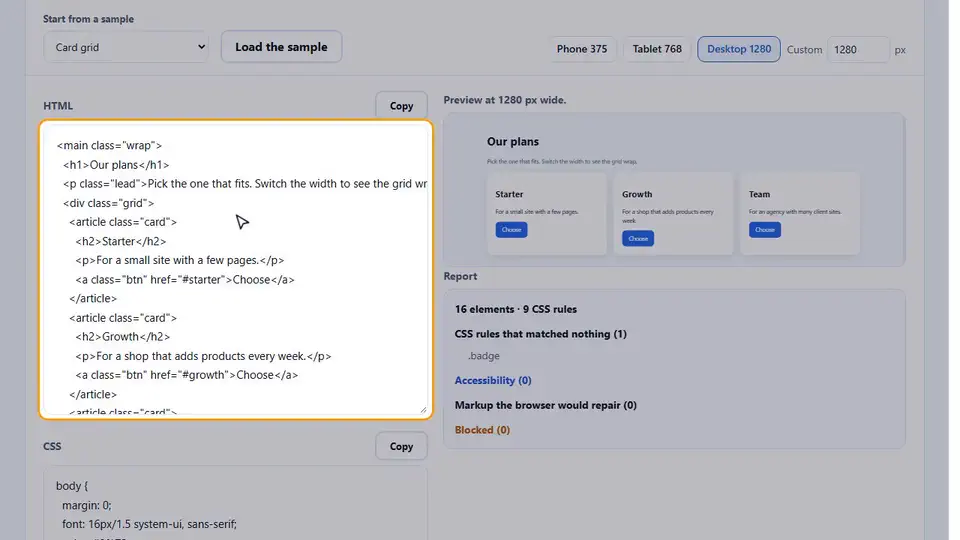This screenshot has width=960, height=540.
Task: Click the Team card title in preview
Action: point(759,194)
